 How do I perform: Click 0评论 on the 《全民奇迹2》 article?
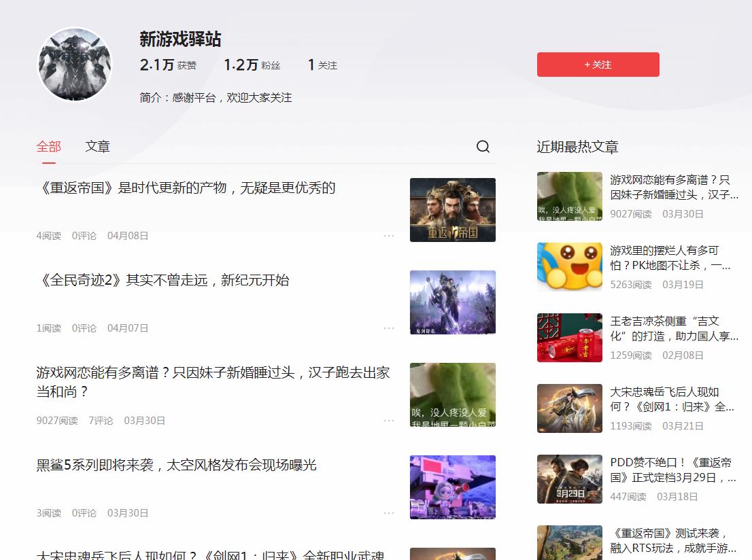point(84,328)
